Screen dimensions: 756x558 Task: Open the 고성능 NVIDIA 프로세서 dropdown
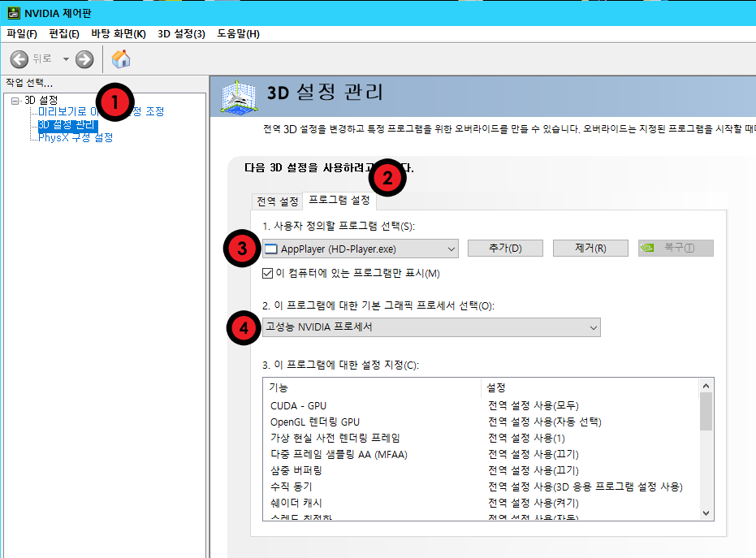coord(431,327)
